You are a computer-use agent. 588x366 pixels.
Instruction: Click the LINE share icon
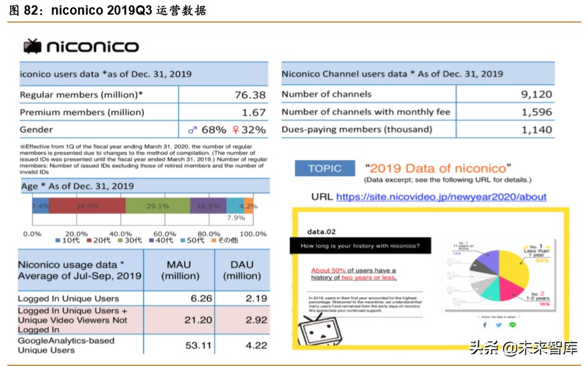coord(513,325)
